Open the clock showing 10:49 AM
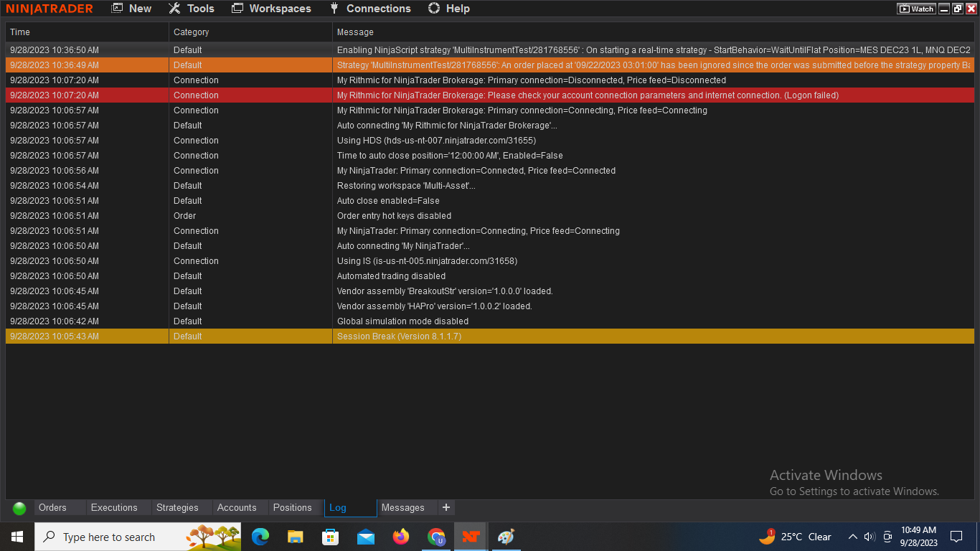This screenshot has width=980, height=551. (x=918, y=537)
